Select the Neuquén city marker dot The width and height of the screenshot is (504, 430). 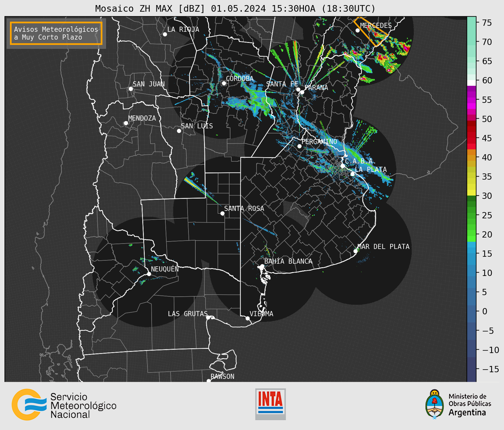149,274
